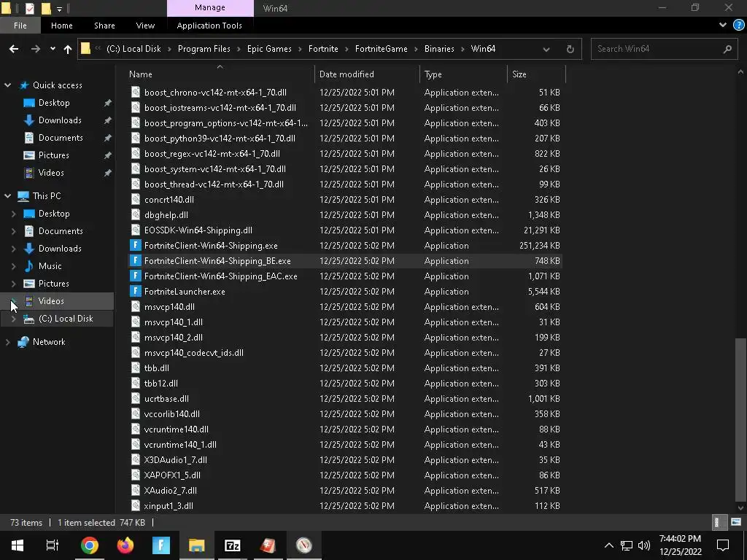Viewport: 747px width, 560px height.
Task: Open the notification center icon
Action: pyautogui.click(x=723, y=545)
